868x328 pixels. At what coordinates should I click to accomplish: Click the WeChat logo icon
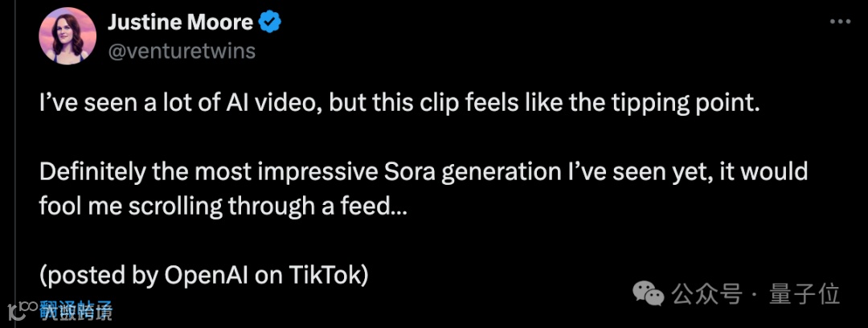point(649,294)
